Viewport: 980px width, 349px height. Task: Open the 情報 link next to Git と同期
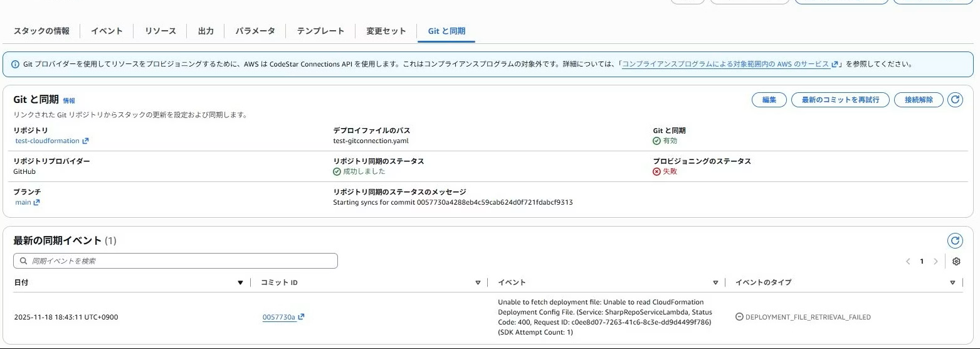point(69,100)
